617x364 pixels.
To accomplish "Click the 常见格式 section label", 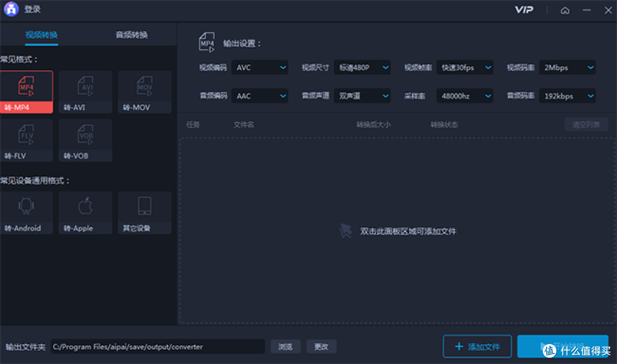I will click(19, 59).
